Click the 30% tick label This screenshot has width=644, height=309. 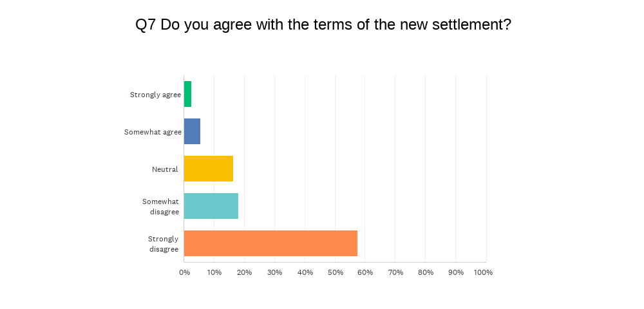(x=275, y=272)
